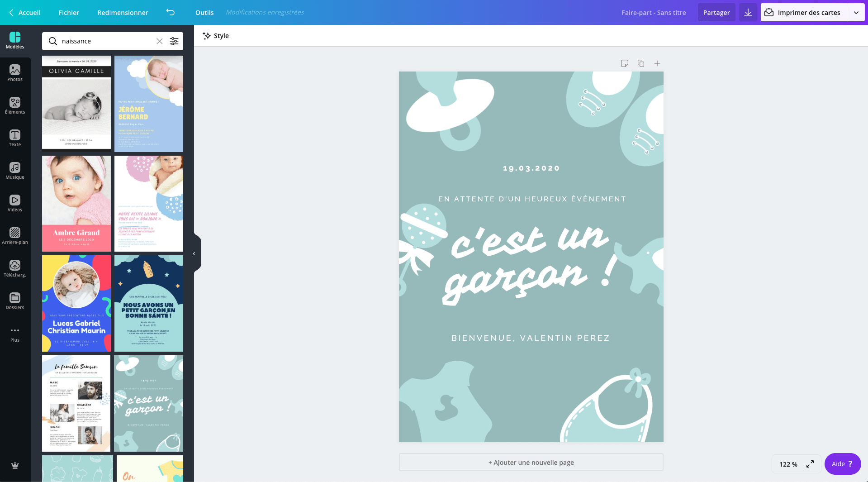Open the Aide help button
This screenshot has width=868, height=482.
coord(843,464)
